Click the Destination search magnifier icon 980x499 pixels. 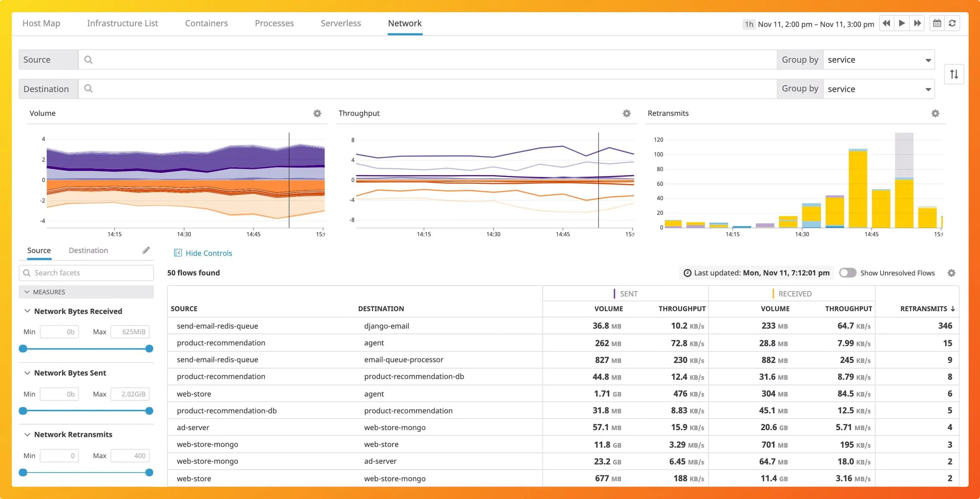click(x=88, y=89)
